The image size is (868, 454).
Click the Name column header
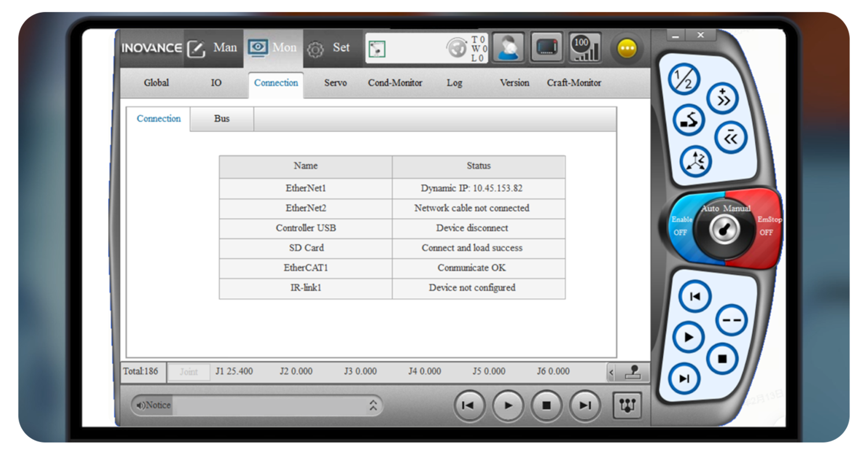(306, 166)
